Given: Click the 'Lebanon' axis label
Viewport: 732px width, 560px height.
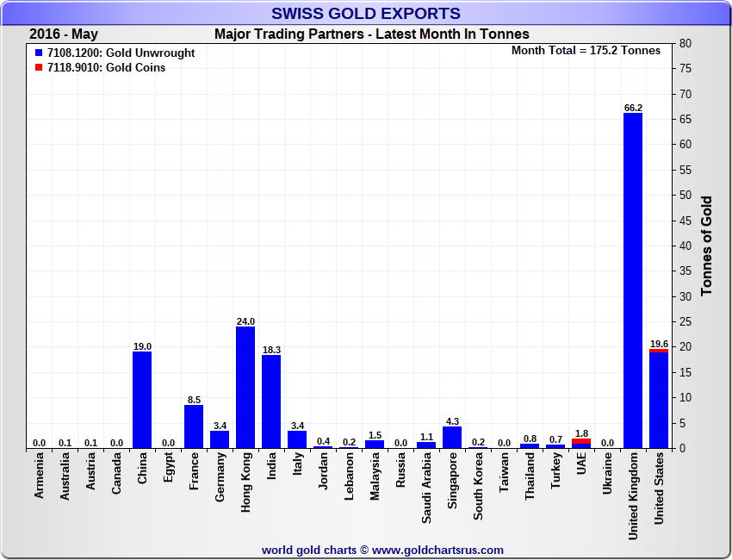Looking at the screenshot, I should [349, 476].
